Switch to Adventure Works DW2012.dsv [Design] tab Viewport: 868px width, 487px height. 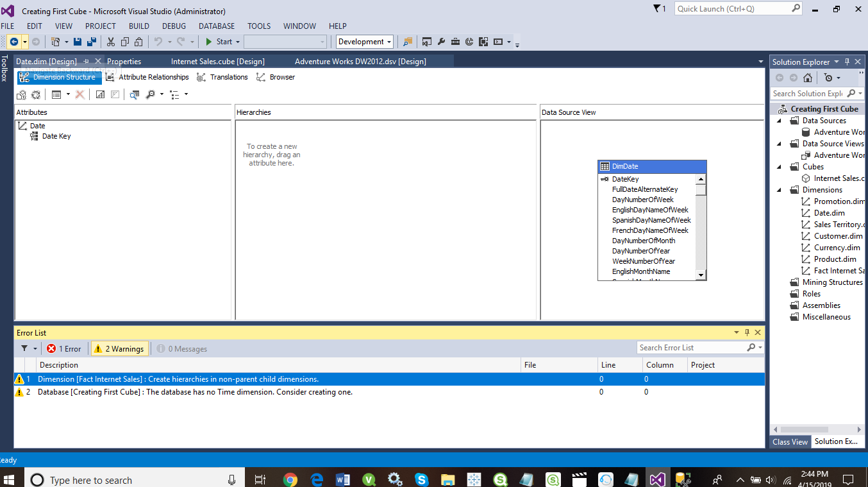[x=360, y=62]
